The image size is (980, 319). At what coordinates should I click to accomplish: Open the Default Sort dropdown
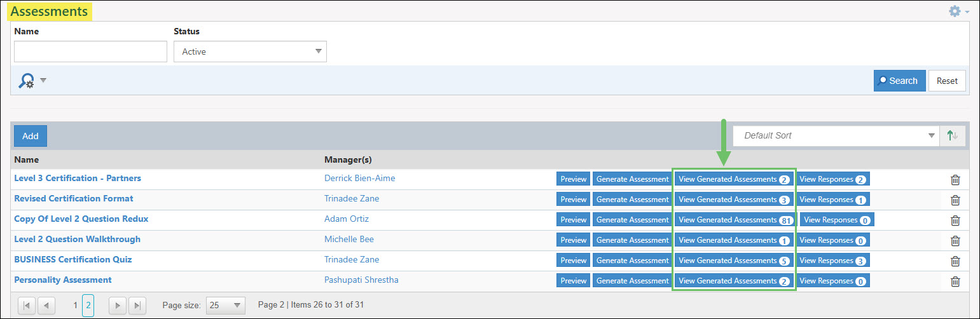tap(836, 135)
